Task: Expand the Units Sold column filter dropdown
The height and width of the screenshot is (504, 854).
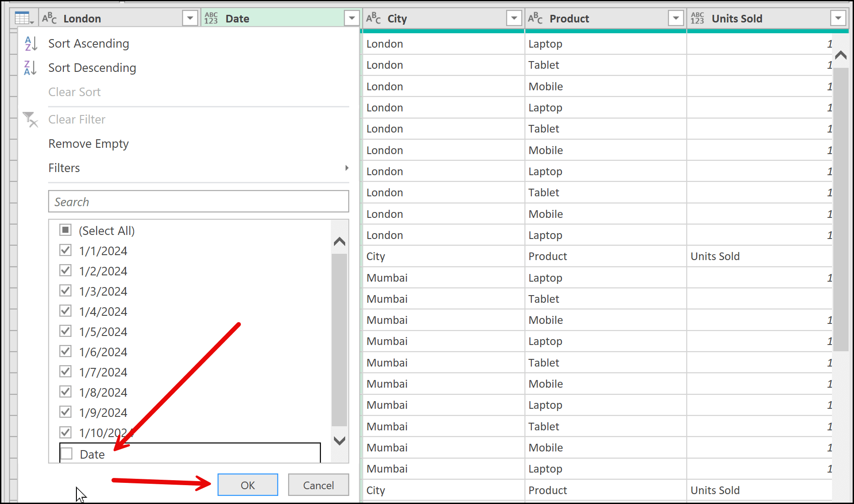Action: coord(838,18)
